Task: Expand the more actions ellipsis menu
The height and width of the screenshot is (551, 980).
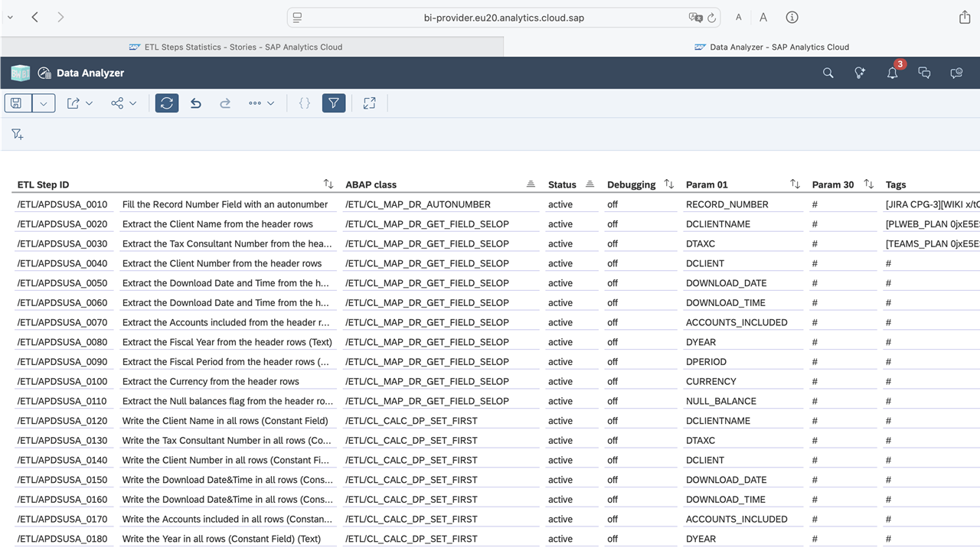Action: tap(261, 103)
